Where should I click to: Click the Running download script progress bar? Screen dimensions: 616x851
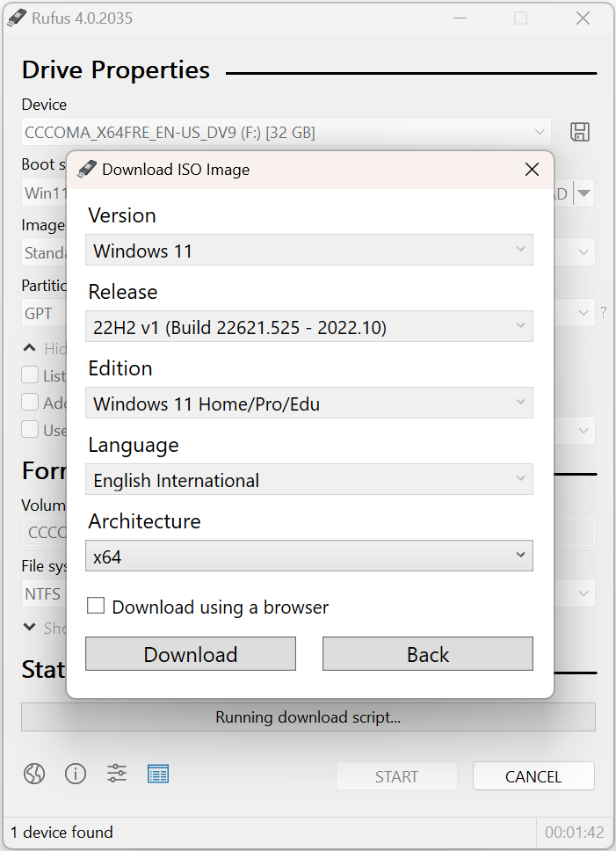pos(308,717)
